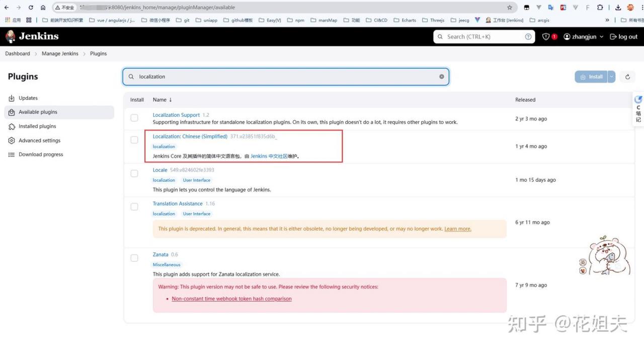This screenshot has height=350, width=644.
Task: Open the browser extensions puzzle icon
Action: (x=600, y=8)
